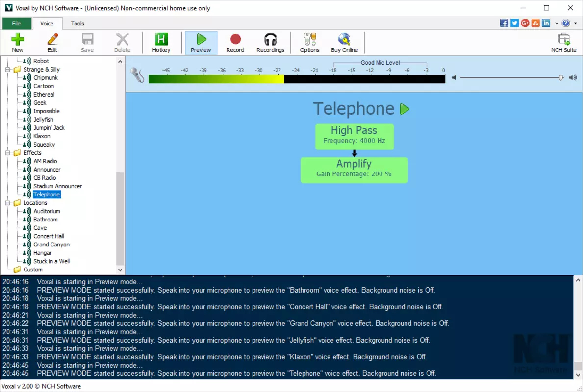Click voice list scrollbar down arrow

(x=120, y=270)
